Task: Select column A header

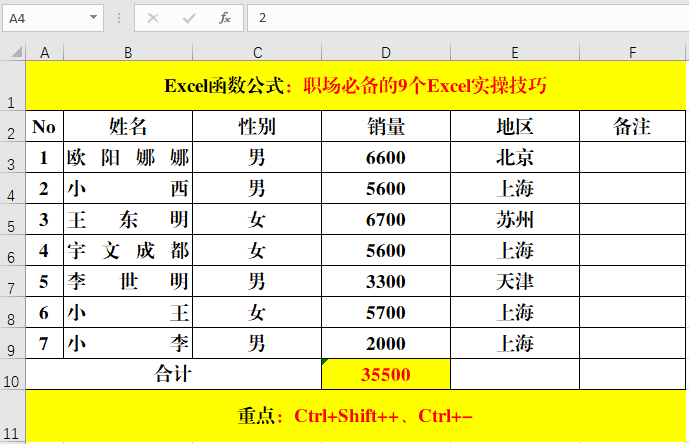Action: [44, 52]
